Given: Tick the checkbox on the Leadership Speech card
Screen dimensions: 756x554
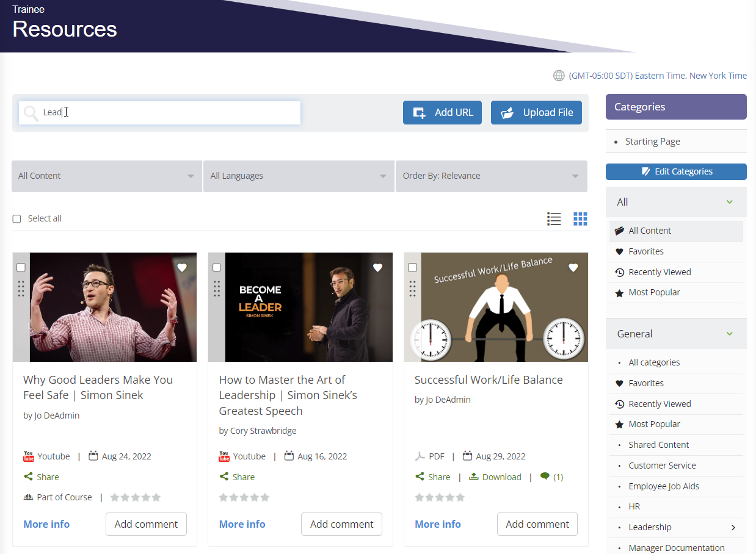Looking at the screenshot, I should click(x=216, y=267).
